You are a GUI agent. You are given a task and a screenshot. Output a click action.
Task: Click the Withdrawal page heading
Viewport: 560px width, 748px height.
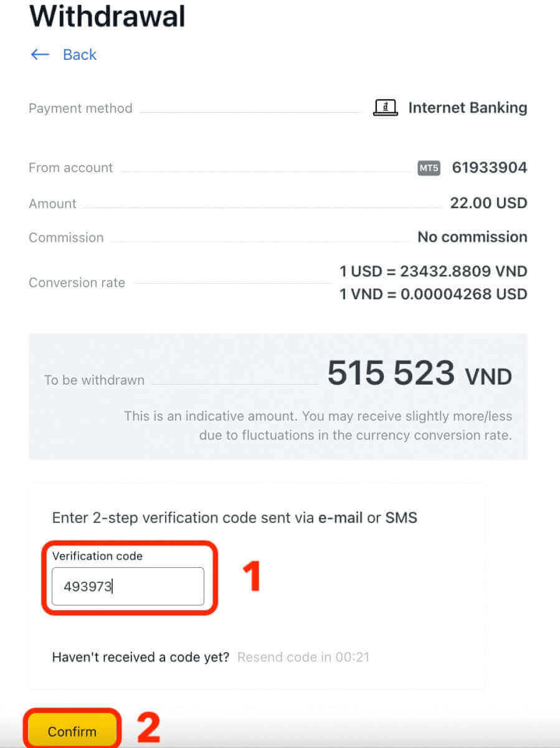(107, 16)
